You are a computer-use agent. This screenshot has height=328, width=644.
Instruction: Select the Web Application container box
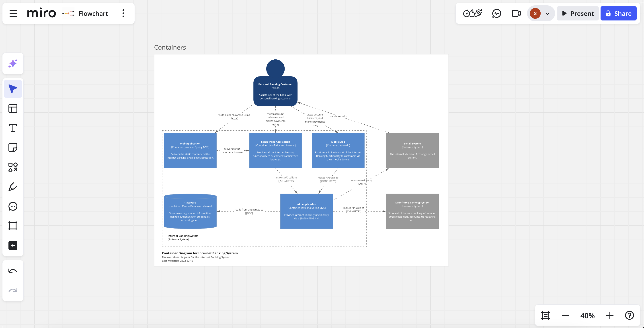[x=190, y=150]
